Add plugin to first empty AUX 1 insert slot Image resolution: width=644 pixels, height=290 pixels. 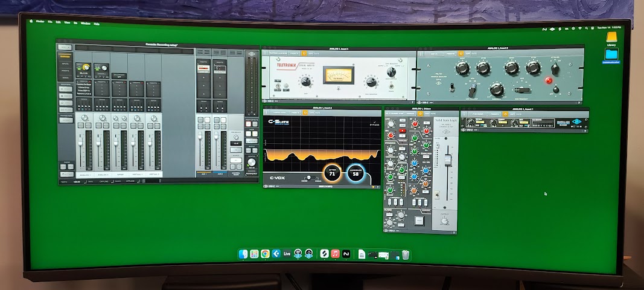click(203, 78)
